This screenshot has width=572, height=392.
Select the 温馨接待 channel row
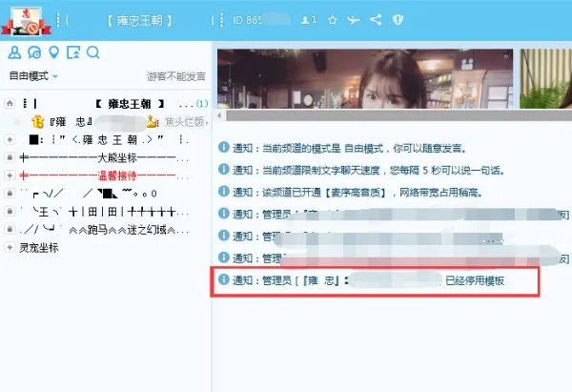(106, 175)
